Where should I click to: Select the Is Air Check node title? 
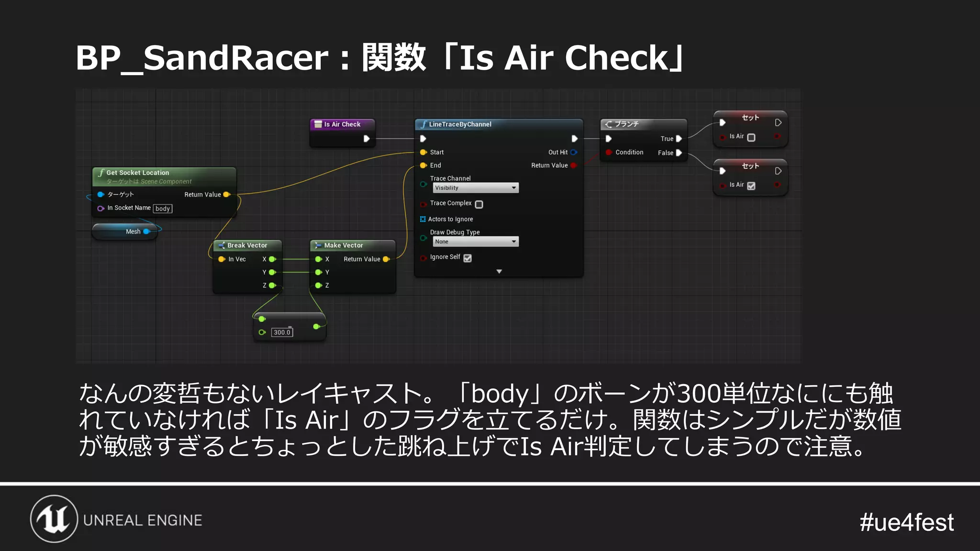tap(342, 124)
